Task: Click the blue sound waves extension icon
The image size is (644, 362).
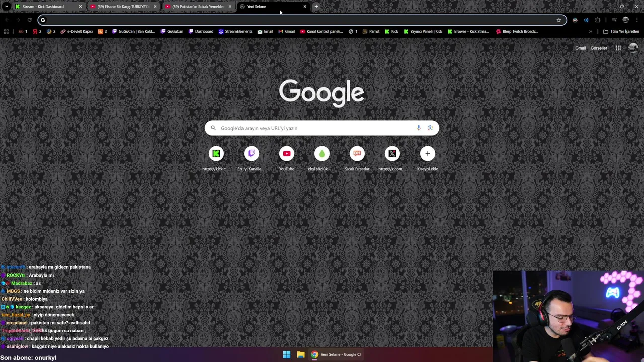Action: [x=586, y=20]
